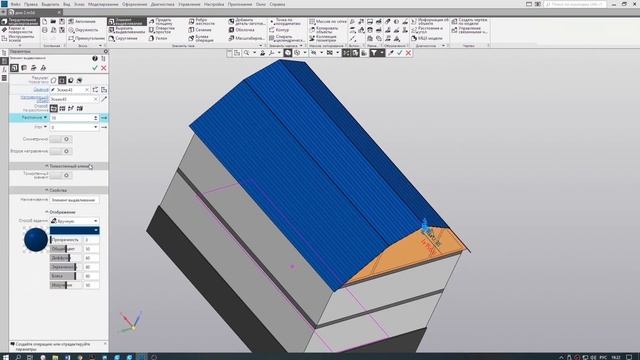Select the Уклон draft tool

point(158,38)
